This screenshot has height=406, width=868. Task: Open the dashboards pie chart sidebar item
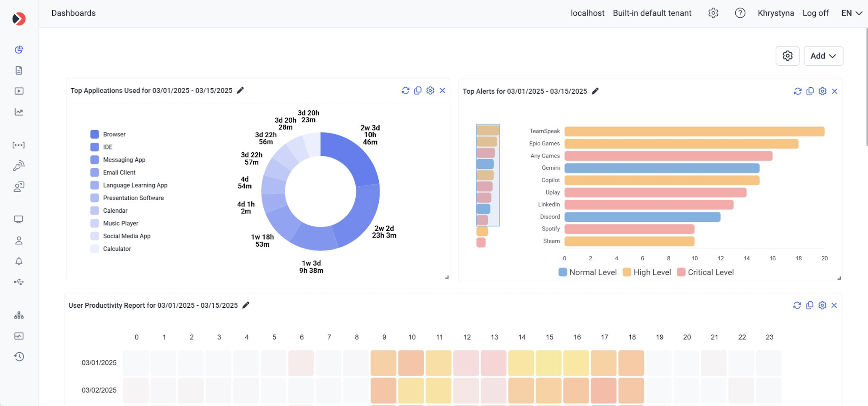(19, 50)
